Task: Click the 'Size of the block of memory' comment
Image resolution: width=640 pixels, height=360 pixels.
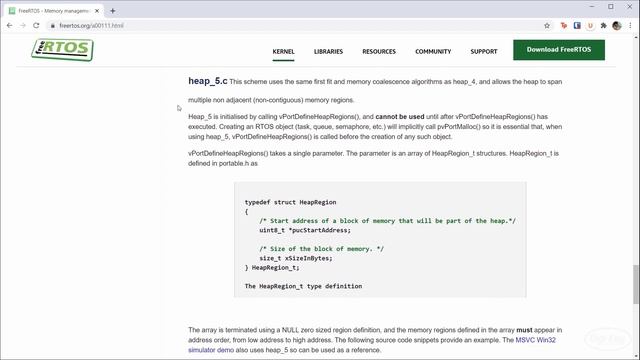Action: (321, 249)
